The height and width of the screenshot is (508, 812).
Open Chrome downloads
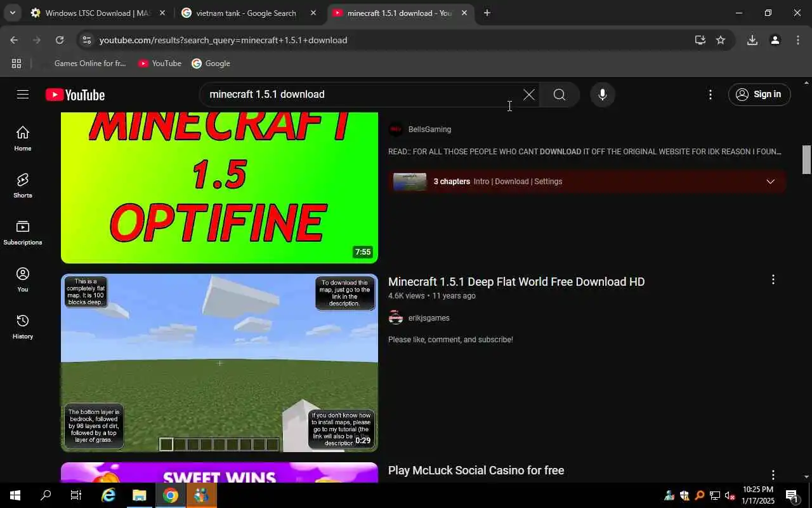click(752, 40)
